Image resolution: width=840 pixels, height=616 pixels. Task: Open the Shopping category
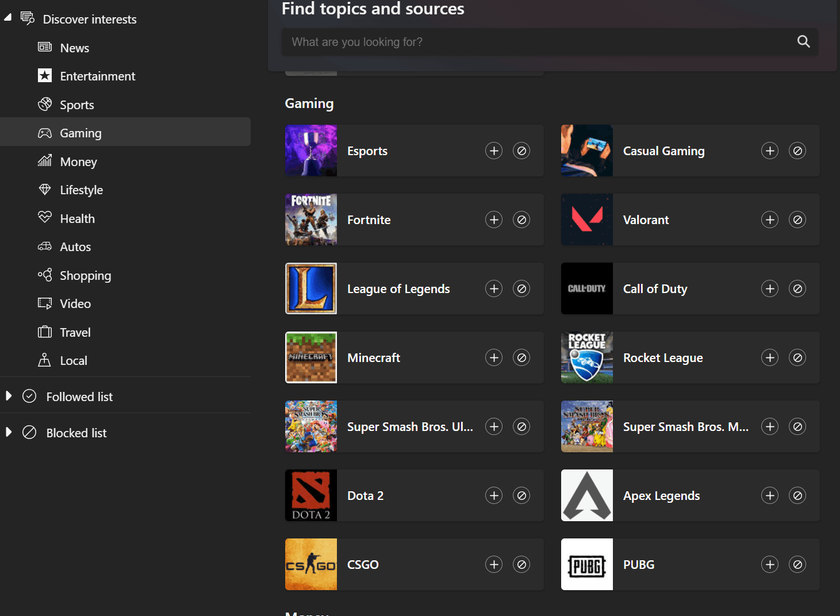(x=125, y=275)
